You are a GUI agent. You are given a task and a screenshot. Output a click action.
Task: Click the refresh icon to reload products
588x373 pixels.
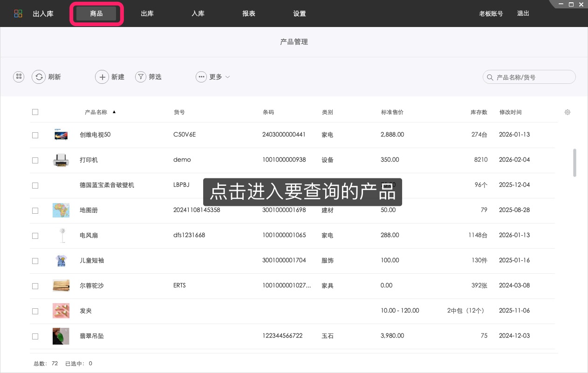tap(39, 77)
